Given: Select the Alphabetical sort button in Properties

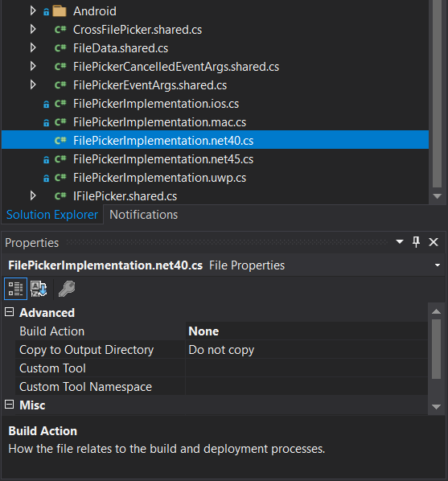Looking at the screenshot, I should pos(39,289).
